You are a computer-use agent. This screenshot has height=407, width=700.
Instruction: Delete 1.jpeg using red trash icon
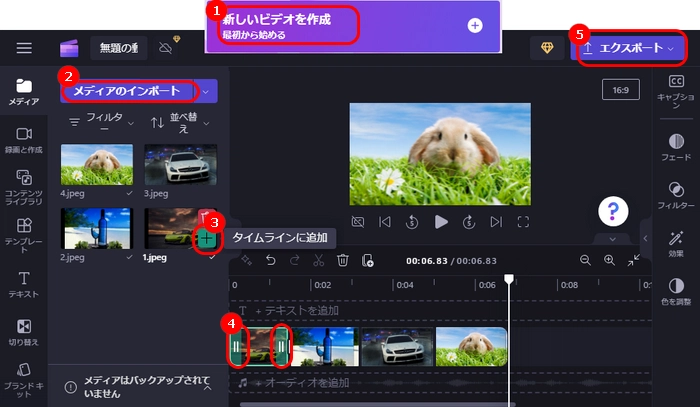point(204,216)
